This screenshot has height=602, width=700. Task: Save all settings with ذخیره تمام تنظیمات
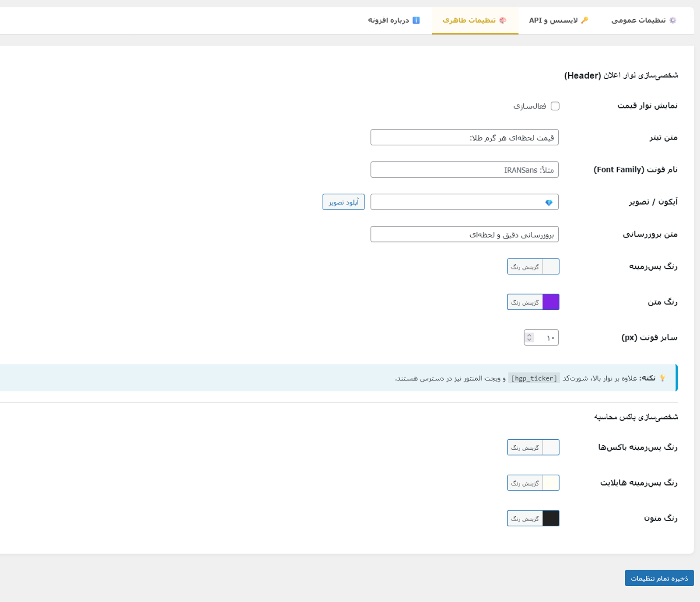pos(659,578)
